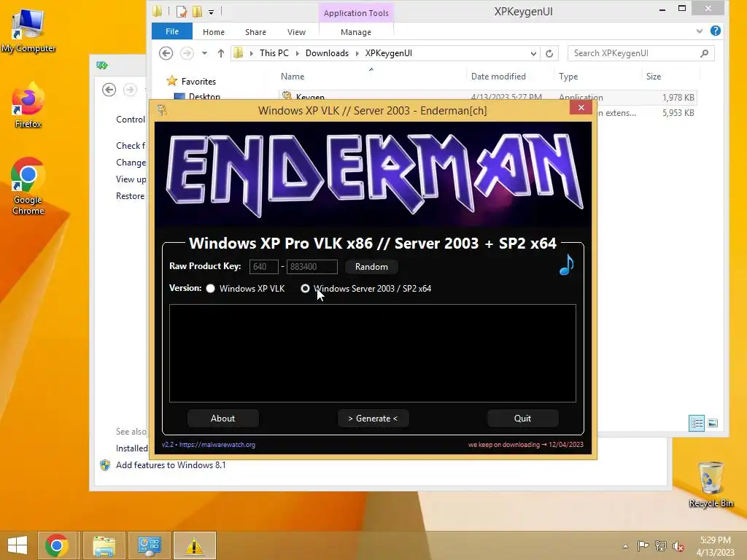Expand the arrow after Downloads in path
The image size is (747, 560).
(x=357, y=53)
